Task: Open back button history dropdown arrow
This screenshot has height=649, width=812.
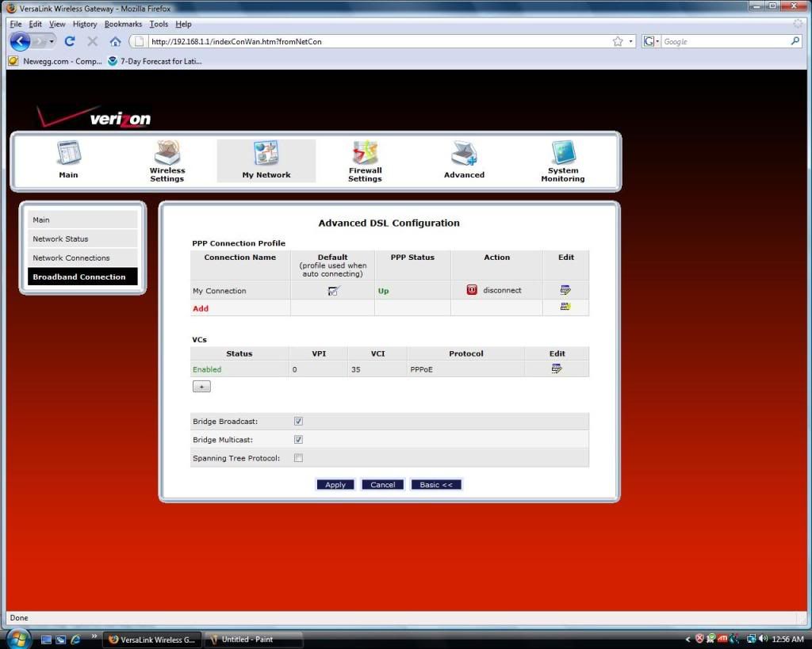Action: 52,41
